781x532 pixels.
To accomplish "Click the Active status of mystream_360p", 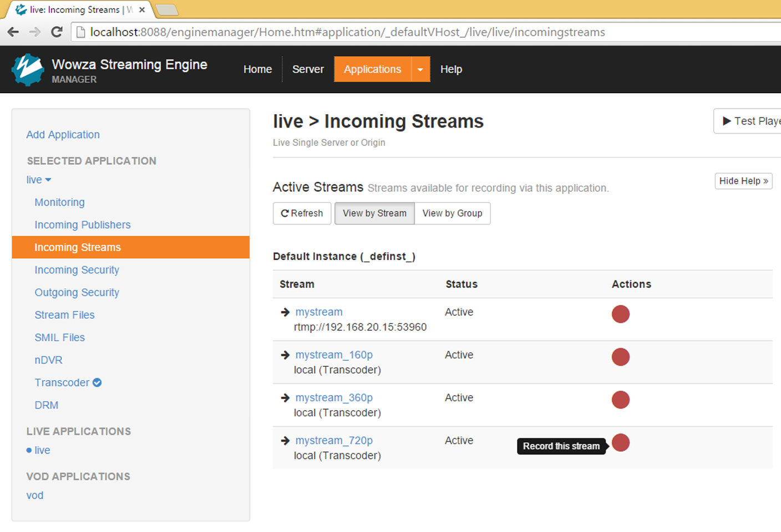I will click(x=459, y=397).
